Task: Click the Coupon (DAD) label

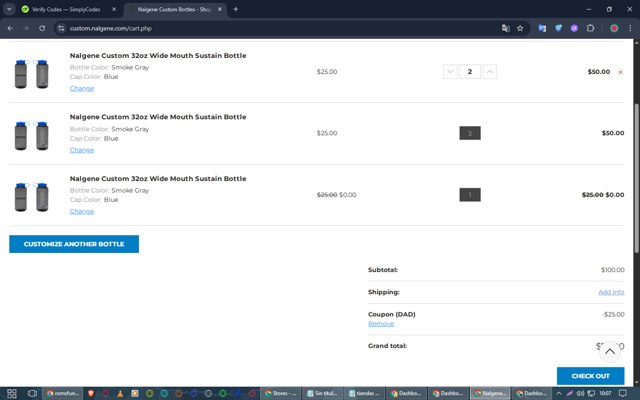Action: (x=391, y=314)
